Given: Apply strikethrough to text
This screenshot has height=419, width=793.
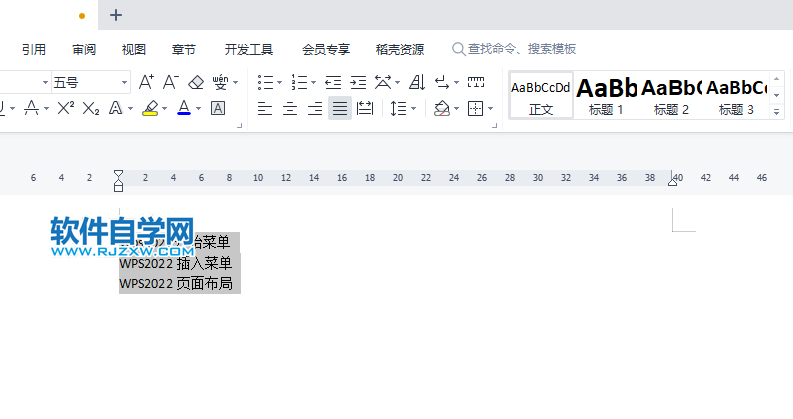Looking at the screenshot, I should click(31, 108).
